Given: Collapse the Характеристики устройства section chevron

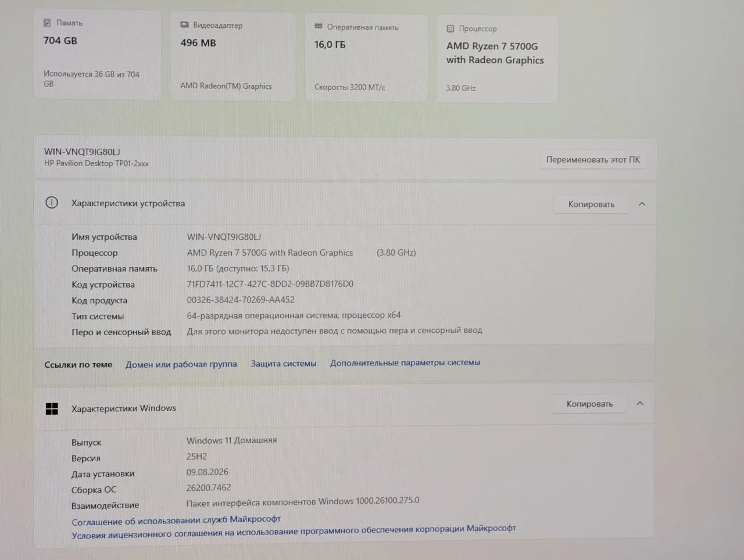Looking at the screenshot, I should (x=642, y=204).
